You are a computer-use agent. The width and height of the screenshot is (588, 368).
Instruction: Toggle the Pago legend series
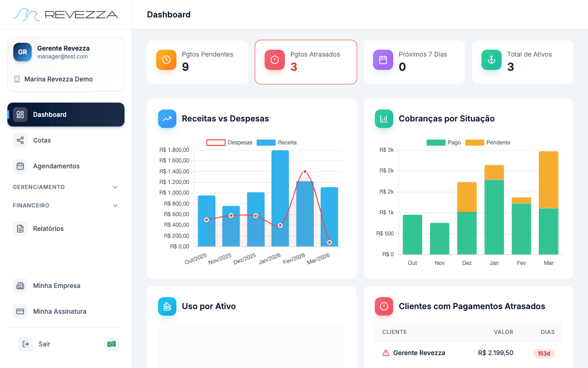[x=444, y=143]
